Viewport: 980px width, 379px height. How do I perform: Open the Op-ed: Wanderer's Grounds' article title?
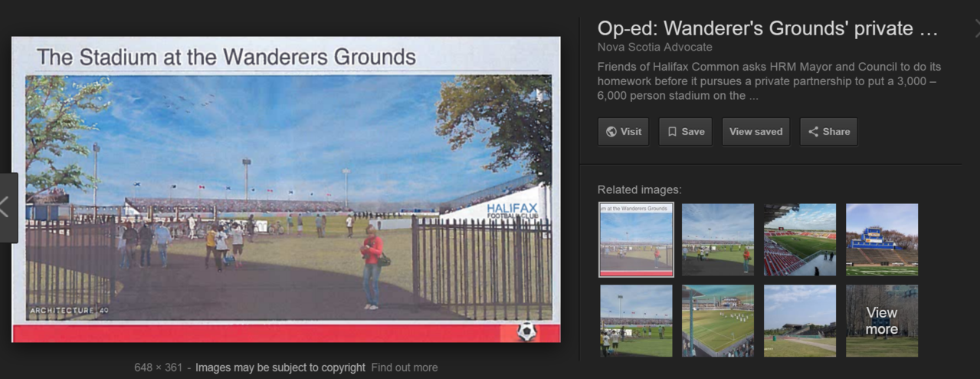(767, 29)
